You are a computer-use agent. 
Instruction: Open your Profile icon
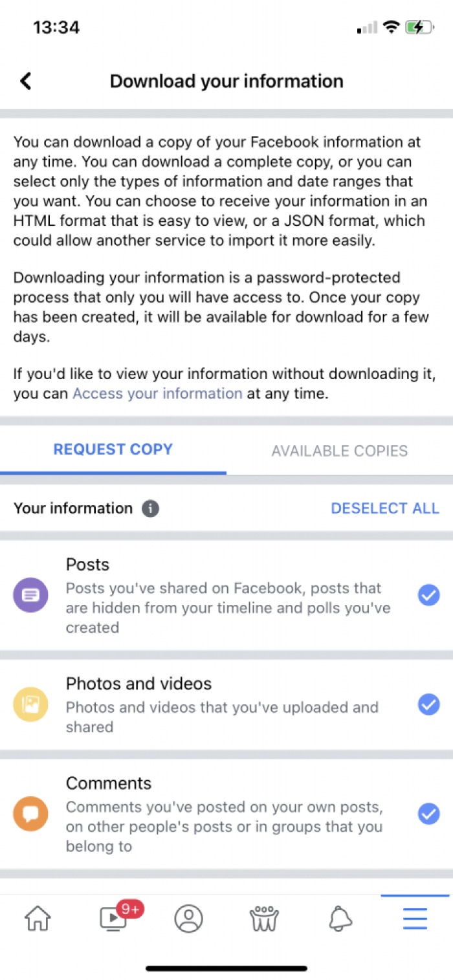coord(188,918)
